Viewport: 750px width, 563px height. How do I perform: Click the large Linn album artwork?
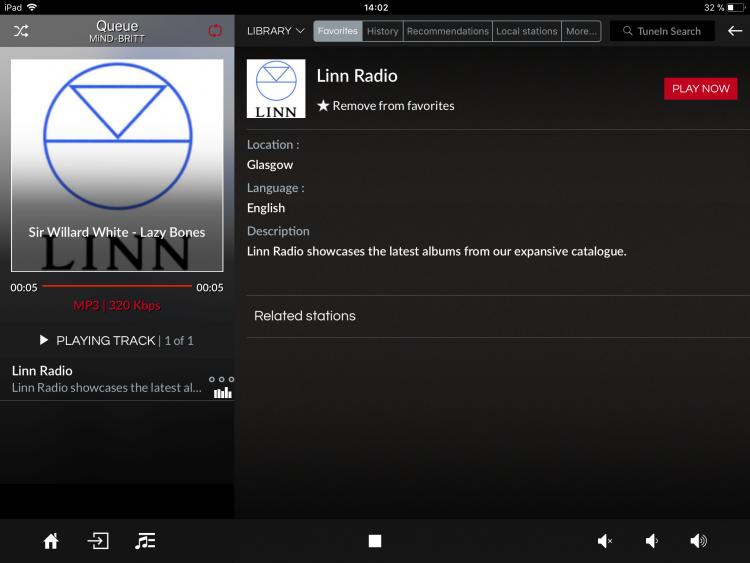click(117, 165)
